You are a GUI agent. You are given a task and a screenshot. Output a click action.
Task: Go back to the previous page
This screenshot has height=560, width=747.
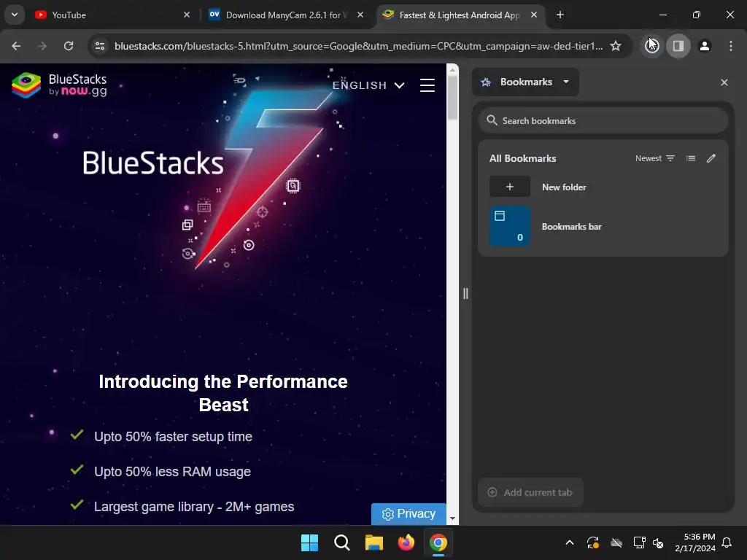point(16,46)
